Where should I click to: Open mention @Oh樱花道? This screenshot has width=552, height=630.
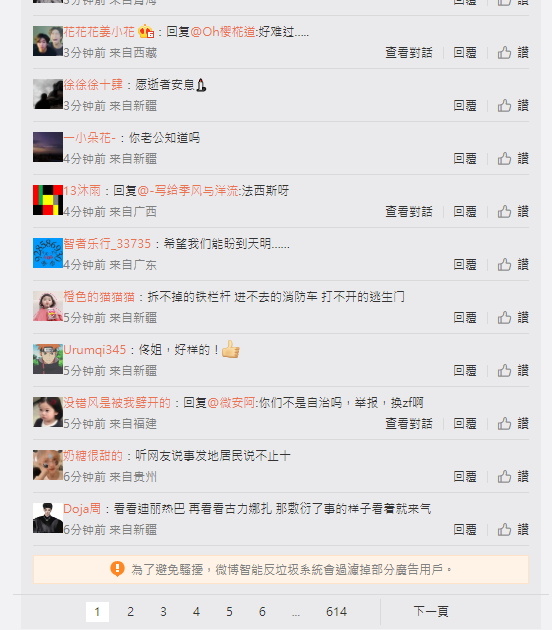[223, 32]
